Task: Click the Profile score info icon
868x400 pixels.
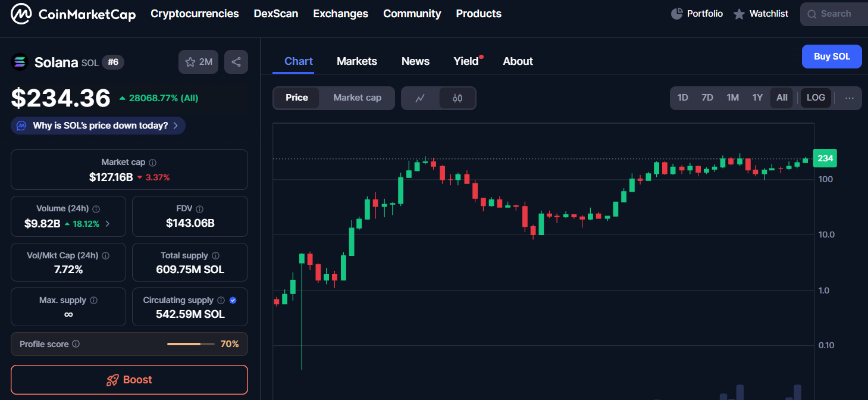Action: 76,344
